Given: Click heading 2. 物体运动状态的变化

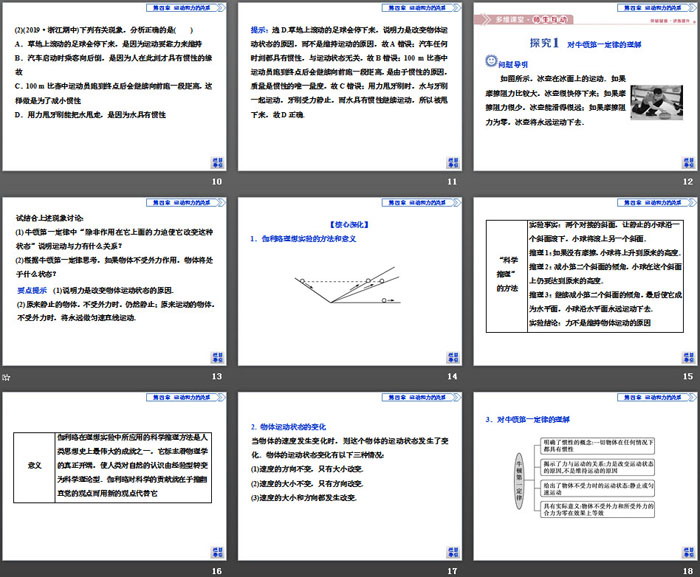Looking at the screenshot, I should (x=288, y=427).
